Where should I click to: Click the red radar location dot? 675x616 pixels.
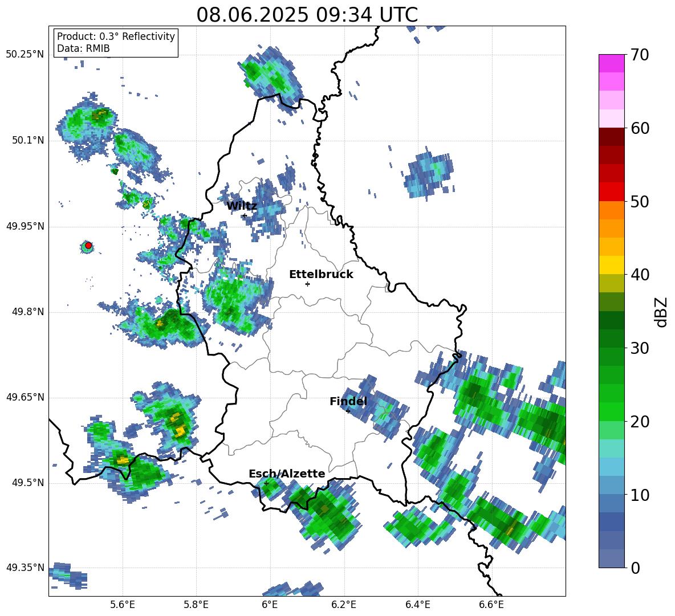pos(88,246)
